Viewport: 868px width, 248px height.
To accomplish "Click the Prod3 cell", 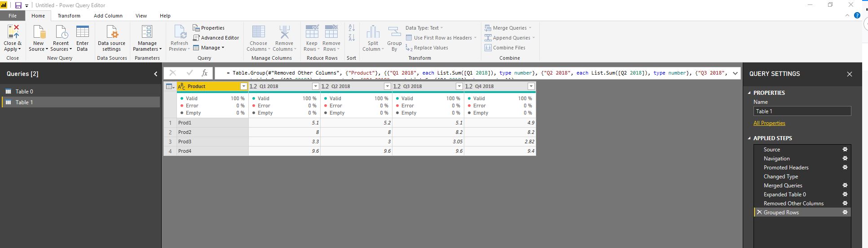I will tap(213, 142).
